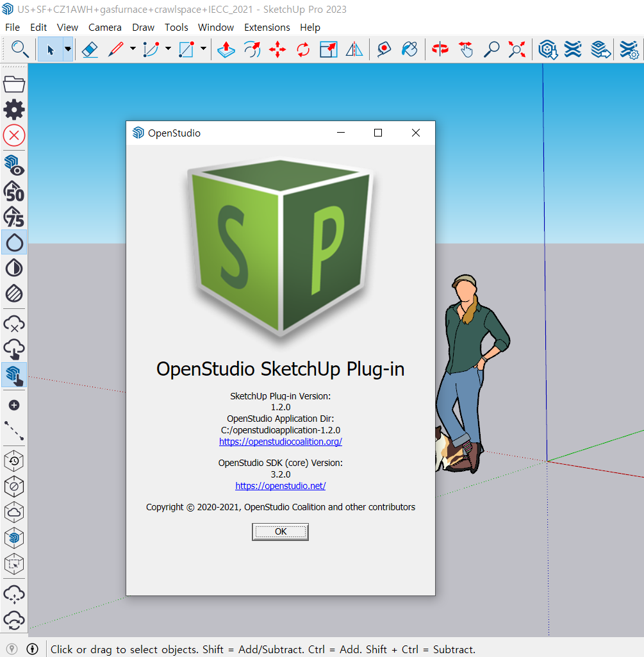Click the cloud with pointing hand icon
Screen dimensions: 644x657
coord(14,349)
